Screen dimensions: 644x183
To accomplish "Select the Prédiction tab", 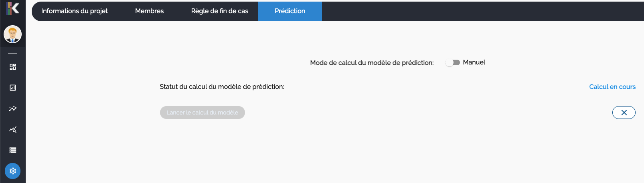I will pos(290,11).
